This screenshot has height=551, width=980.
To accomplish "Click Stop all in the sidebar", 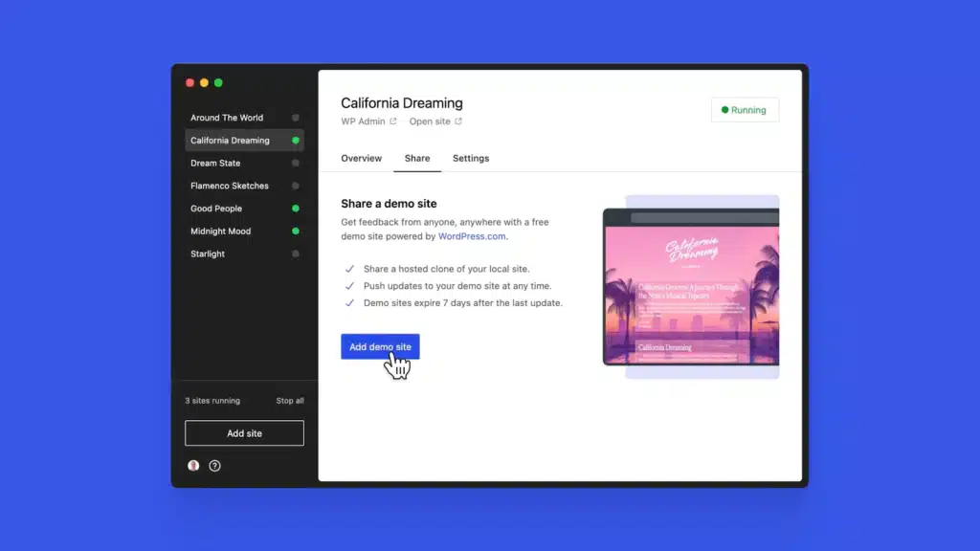I will (x=290, y=401).
